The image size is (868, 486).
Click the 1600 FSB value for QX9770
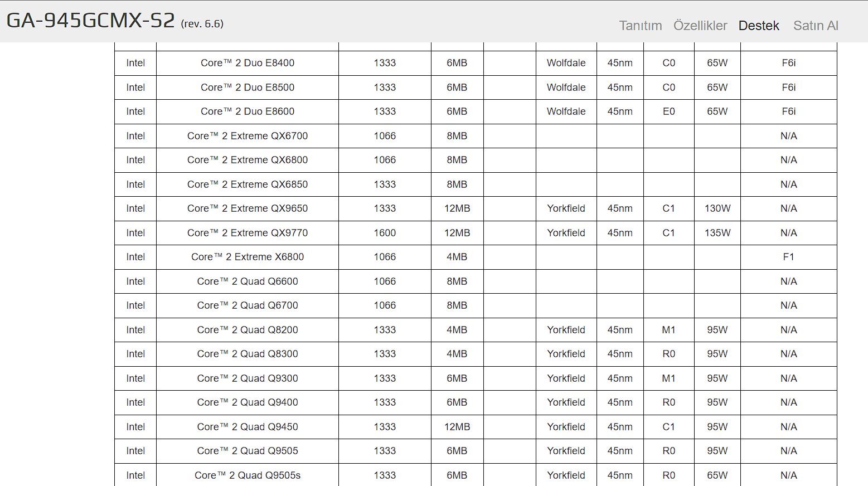[x=385, y=233]
